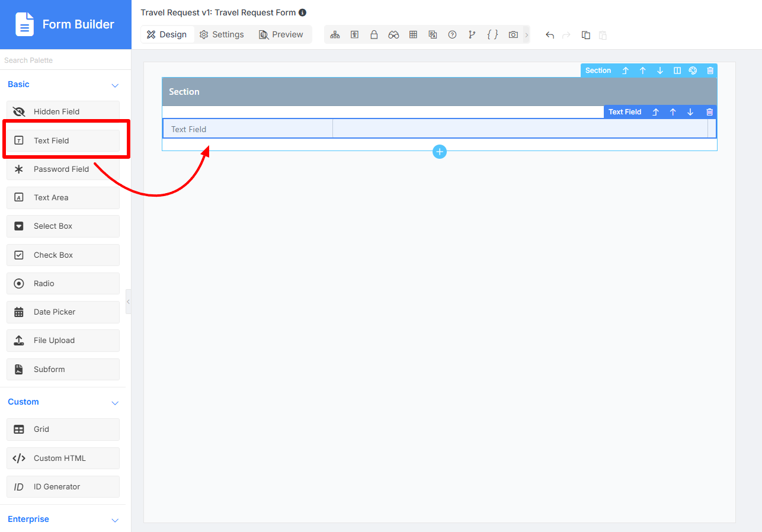
Task: Collapse the Basic palette category
Action: (x=115, y=85)
